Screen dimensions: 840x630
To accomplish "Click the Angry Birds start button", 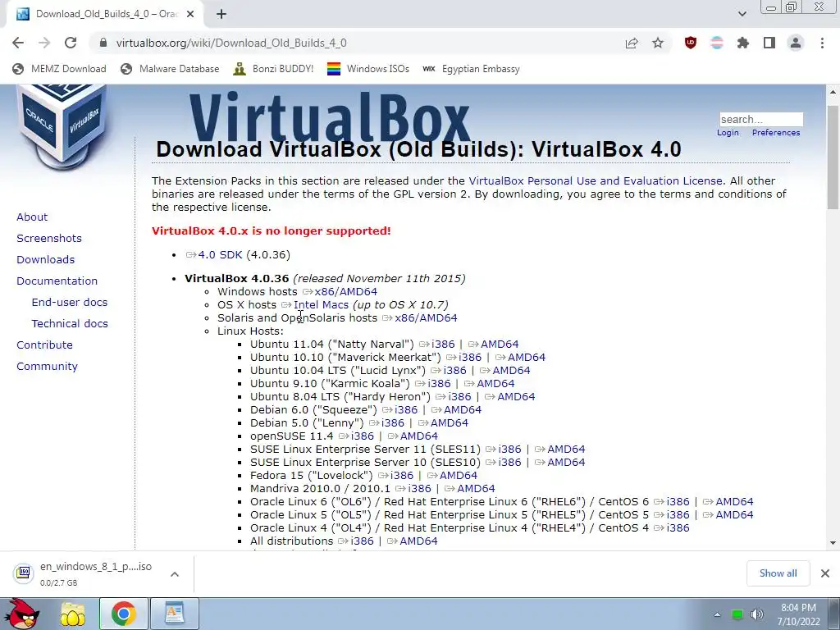I will click(24, 614).
